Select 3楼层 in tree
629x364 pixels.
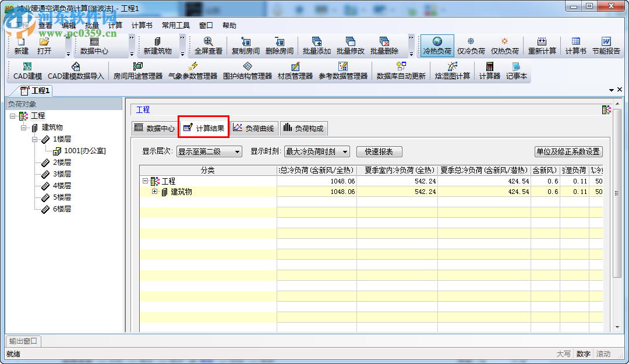(x=62, y=174)
